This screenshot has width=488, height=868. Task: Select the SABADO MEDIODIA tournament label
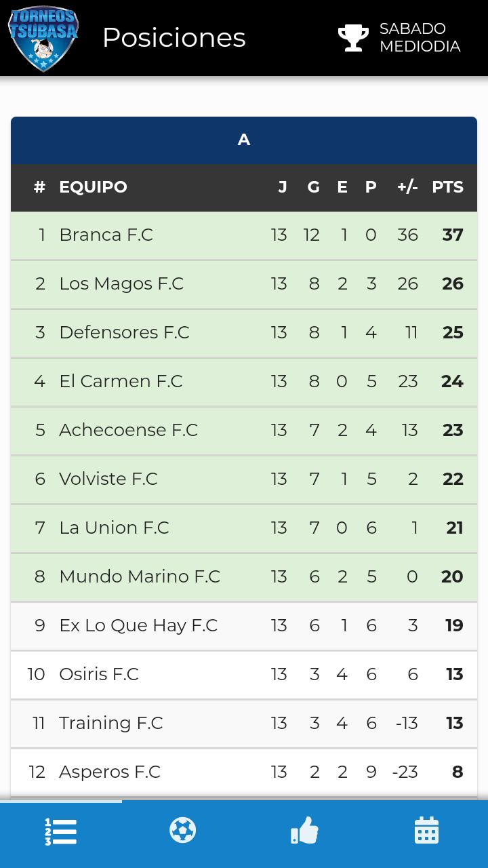tap(420, 38)
